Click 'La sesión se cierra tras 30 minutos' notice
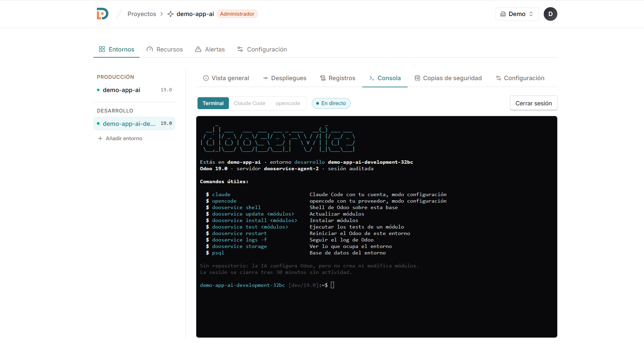The width and height of the screenshot is (644, 352). [x=276, y=272]
